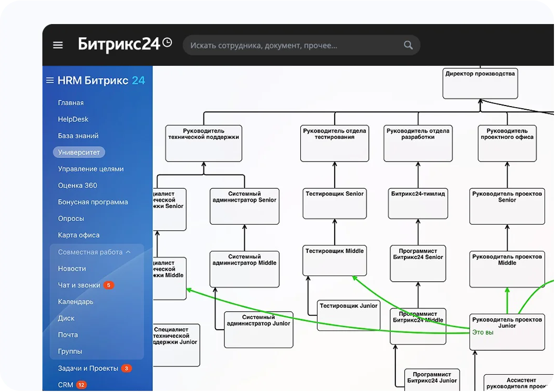Go to Управление целями in sidebar
The image size is (555, 392).
point(90,169)
